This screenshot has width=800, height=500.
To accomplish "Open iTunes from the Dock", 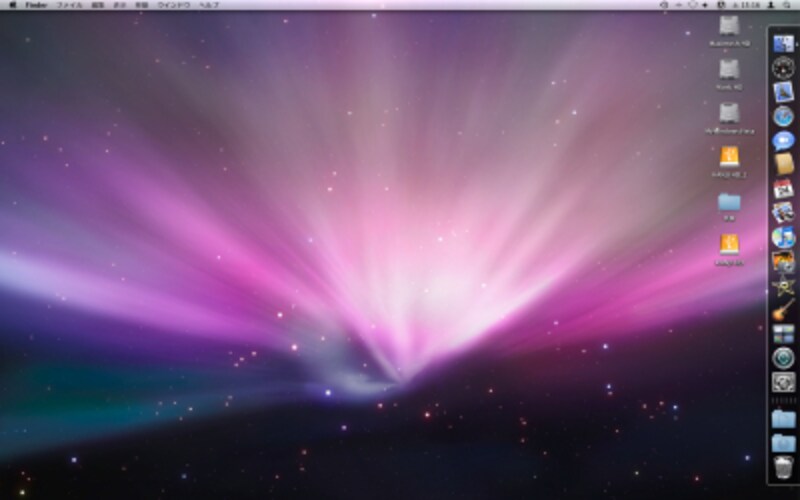I will pos(783,237).
